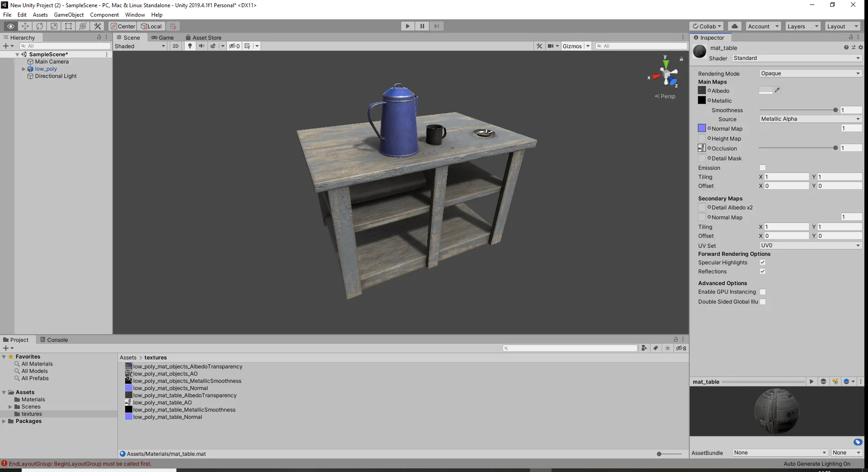This screenshot has width=868, height=472.
Task: Adjust the Occlusion slider handle
Action: tap(836, 148)
